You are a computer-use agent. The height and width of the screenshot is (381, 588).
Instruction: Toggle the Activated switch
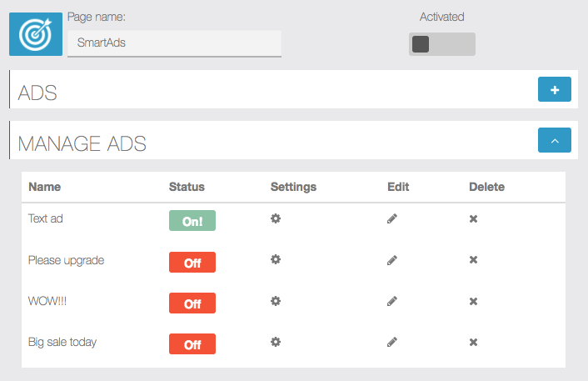click(x=442, y=44)
